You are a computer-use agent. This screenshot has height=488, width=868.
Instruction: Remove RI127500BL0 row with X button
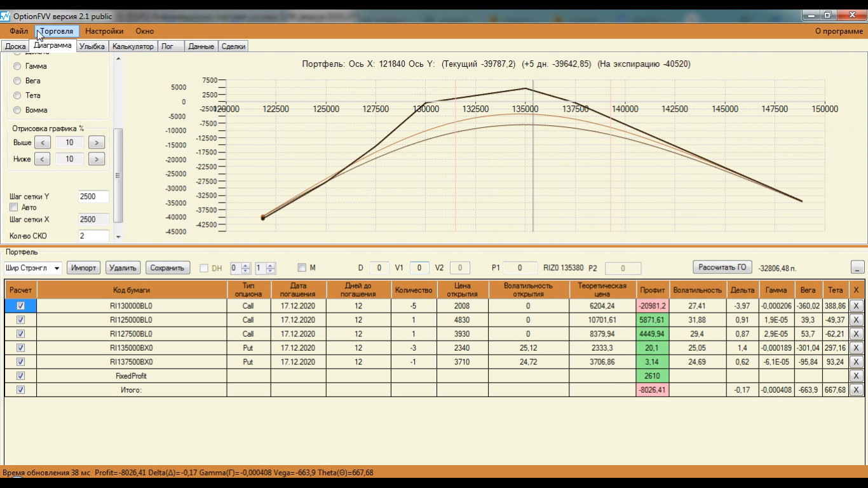click(x=856, y=334)
